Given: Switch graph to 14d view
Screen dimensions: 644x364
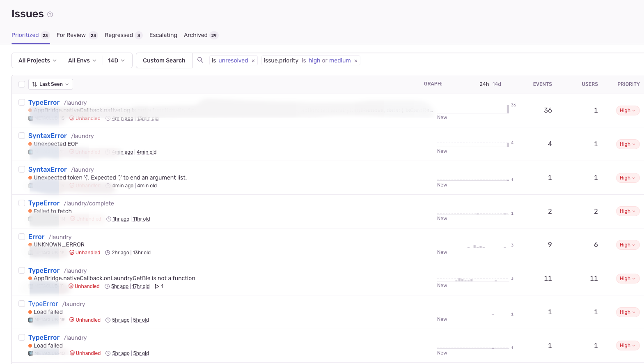Looking at the screenshot, I should coord(497,84).
